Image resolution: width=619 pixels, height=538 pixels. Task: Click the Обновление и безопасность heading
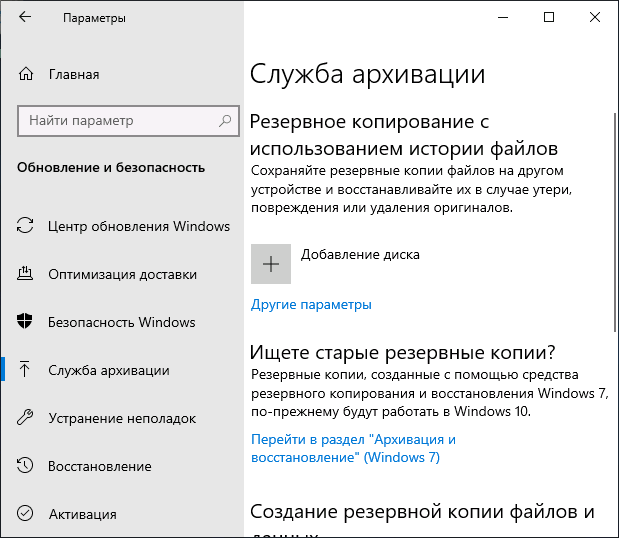coord(111,167)
